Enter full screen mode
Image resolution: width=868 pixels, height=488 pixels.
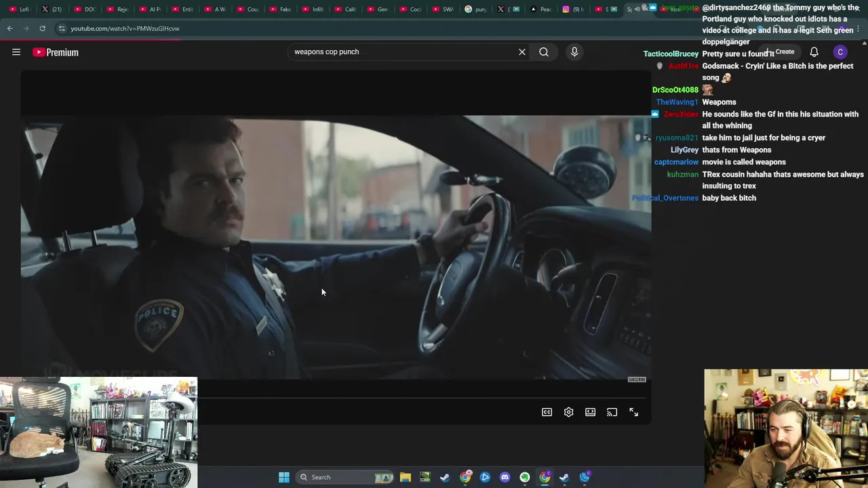tap(634, 412)
